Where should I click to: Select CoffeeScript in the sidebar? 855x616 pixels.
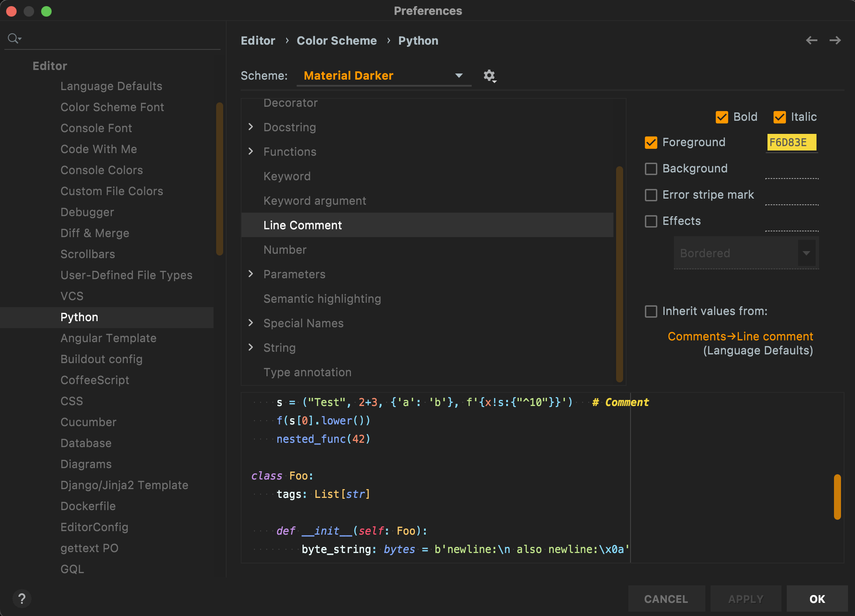(95, 380)
